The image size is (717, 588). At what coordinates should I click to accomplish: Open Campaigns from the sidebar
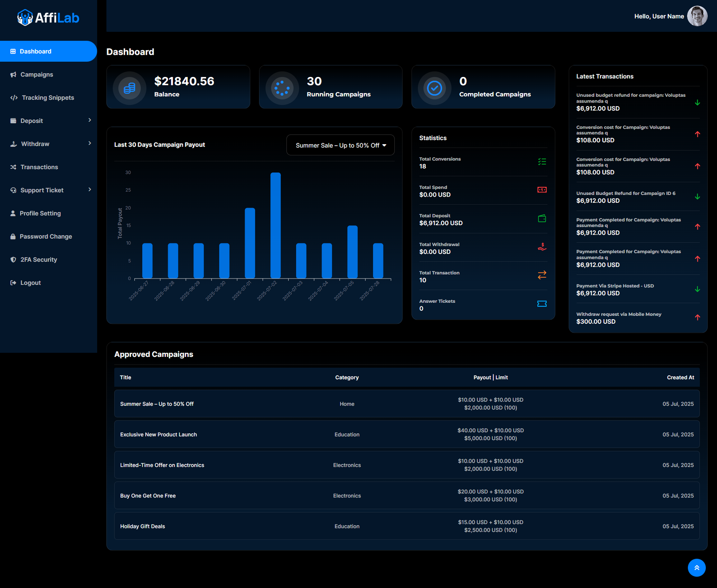click(37, 74)
